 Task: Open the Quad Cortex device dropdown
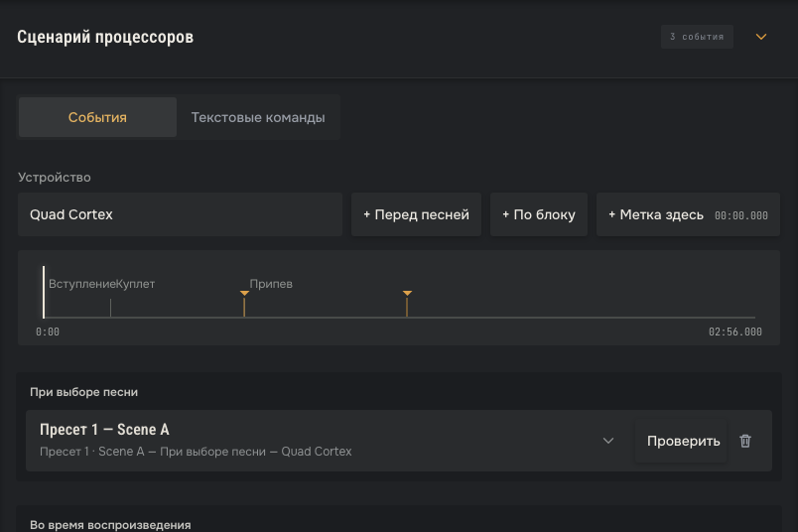[x=181, y=214]
